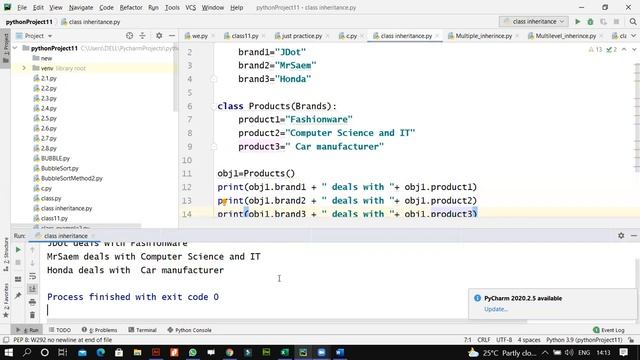Click the stop icon in Run panel

pos(18,262)
